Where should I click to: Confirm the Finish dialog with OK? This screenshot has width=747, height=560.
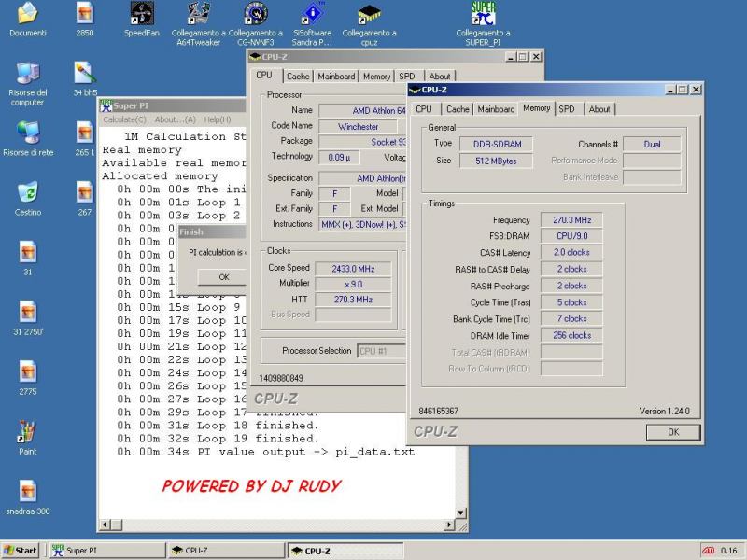(x=224, y=276)
